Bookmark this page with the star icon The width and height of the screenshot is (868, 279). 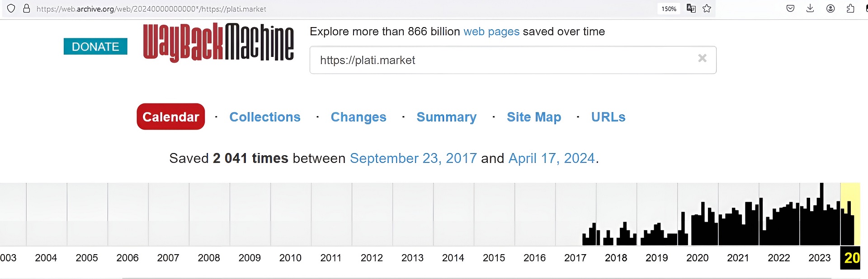[x=707, y=9]
